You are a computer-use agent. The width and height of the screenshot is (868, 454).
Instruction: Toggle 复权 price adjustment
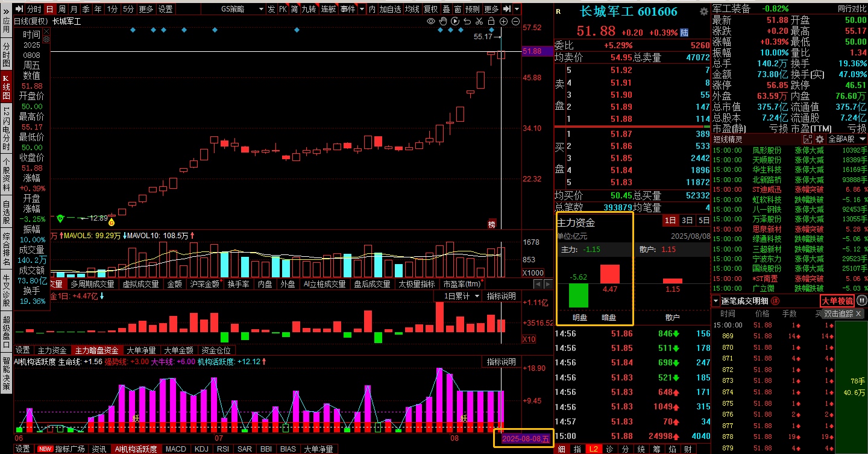(430, 9)
